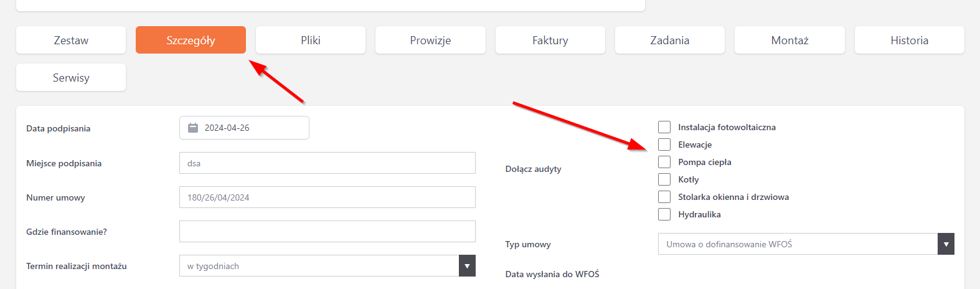Open the Montaż tab
The height and width of the screenshot is (289, 980).
tap(789, 40)
